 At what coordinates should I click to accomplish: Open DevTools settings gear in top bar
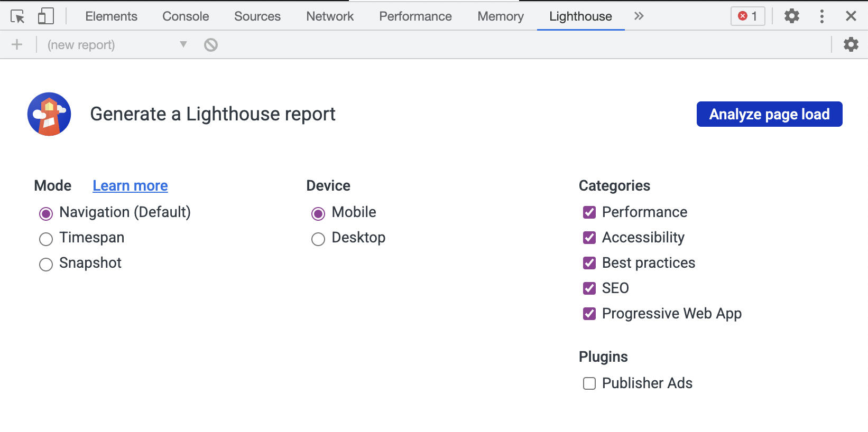point(791,16)
